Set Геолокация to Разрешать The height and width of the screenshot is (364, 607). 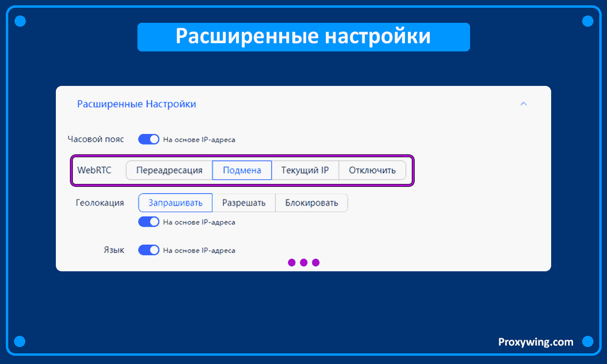click(x=244, y=203)
